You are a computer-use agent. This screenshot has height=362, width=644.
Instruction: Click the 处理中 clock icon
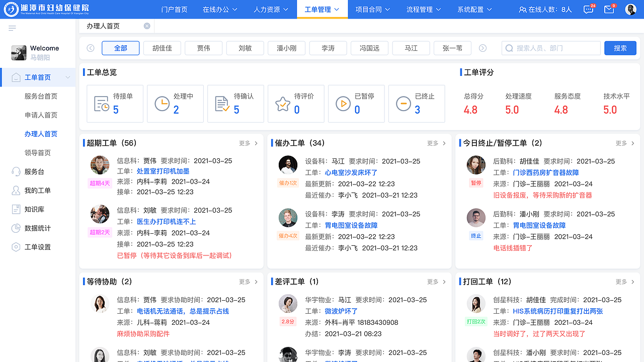click(x=163, y=103)
